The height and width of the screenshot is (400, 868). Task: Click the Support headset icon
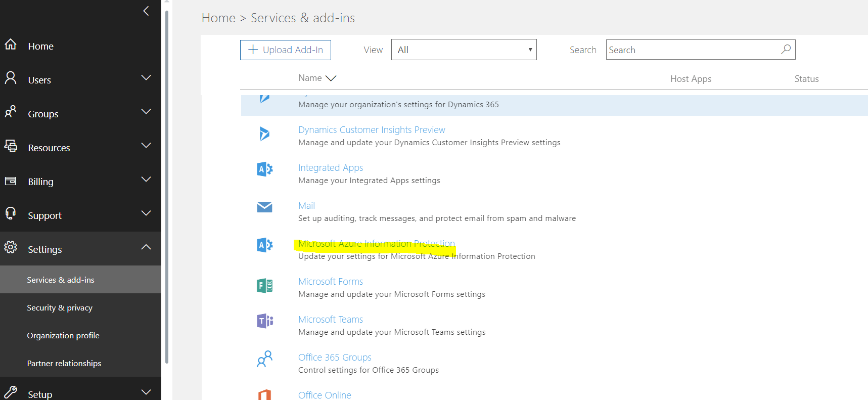click(11, 213)
